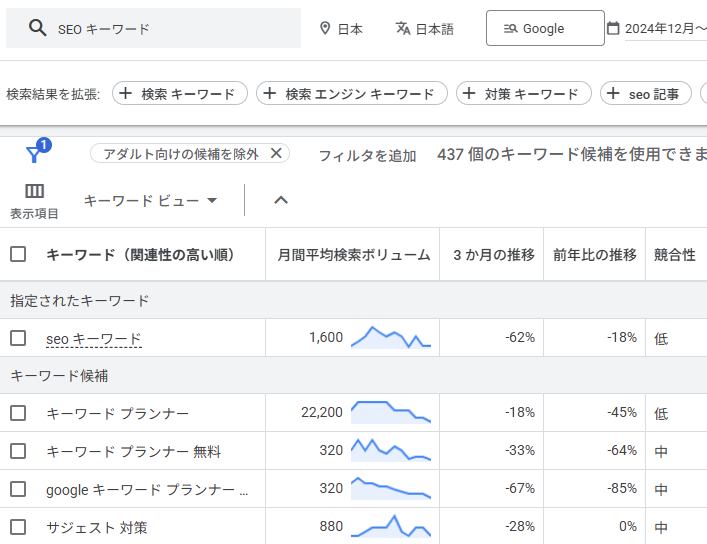Click the サジェスト 対策 keyword text
Image resolution: width=707 pixels, height=544 pixels.
pyautogui.click(x=96, y=527)
